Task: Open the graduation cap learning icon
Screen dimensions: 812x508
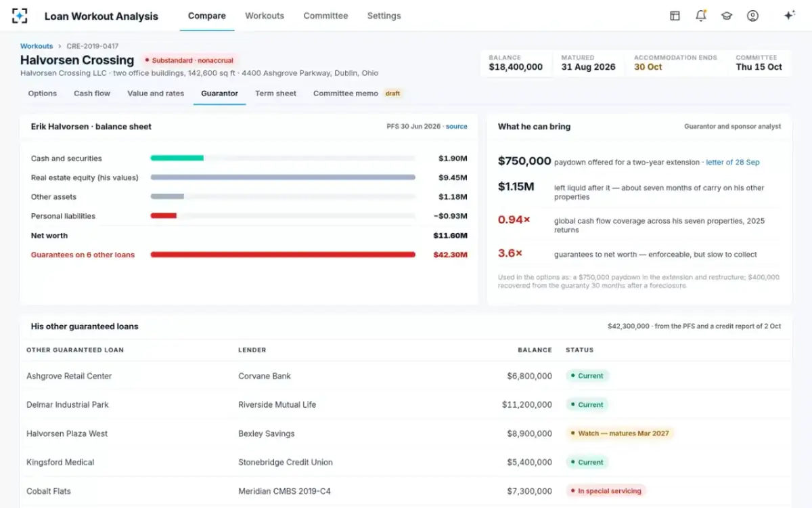Action: [727, 16]
